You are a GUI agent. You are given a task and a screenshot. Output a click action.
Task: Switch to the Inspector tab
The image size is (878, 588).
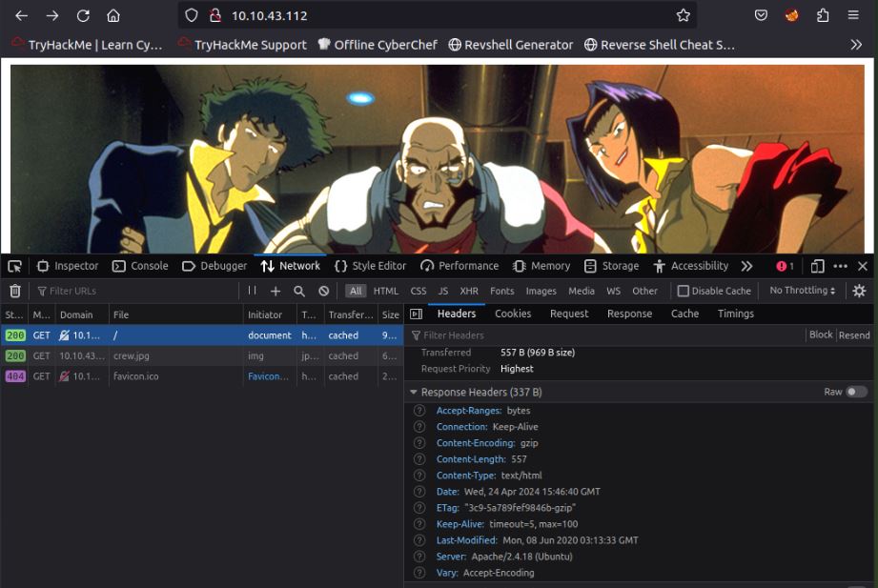coord(68,266)
